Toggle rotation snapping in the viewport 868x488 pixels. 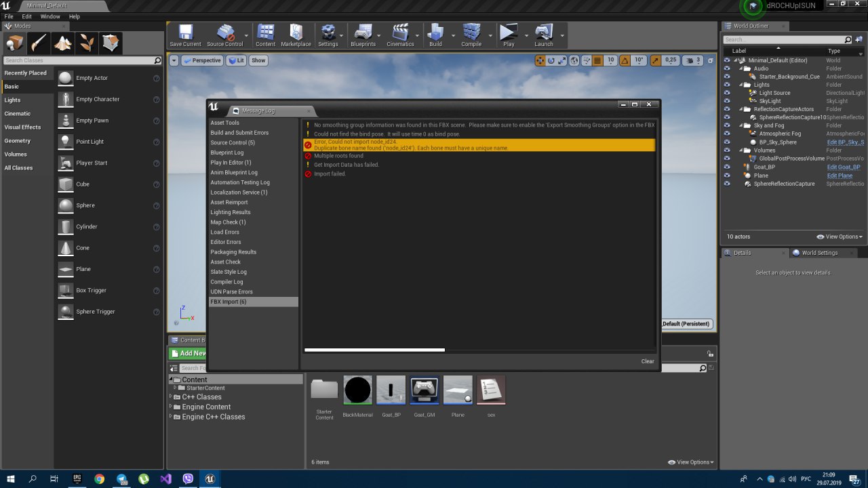click(x=625, y=60)
